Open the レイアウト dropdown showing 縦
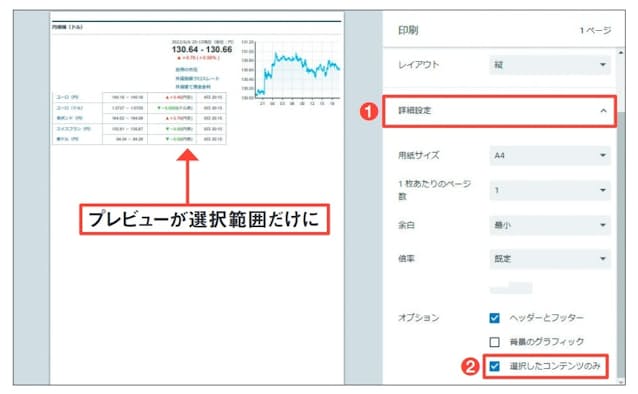 click(550, 65)
